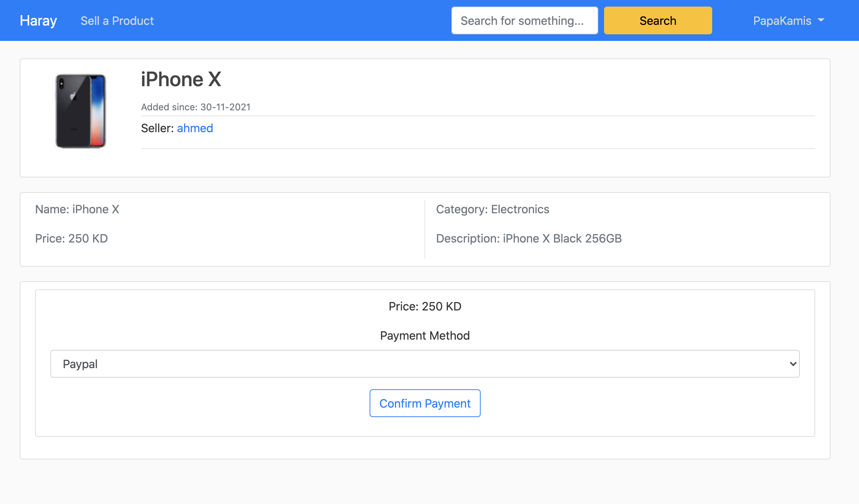Image resolution: width=859 pixels, height=504 pixels.
Task: Click the PapaKamis account chevron icon
Action: (x=821, y=21)
